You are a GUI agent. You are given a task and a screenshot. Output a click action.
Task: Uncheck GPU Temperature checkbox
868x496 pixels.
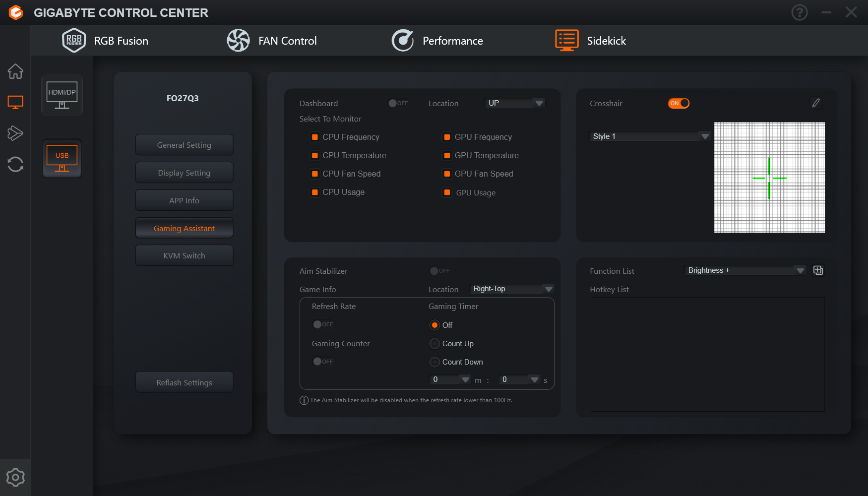447,155
